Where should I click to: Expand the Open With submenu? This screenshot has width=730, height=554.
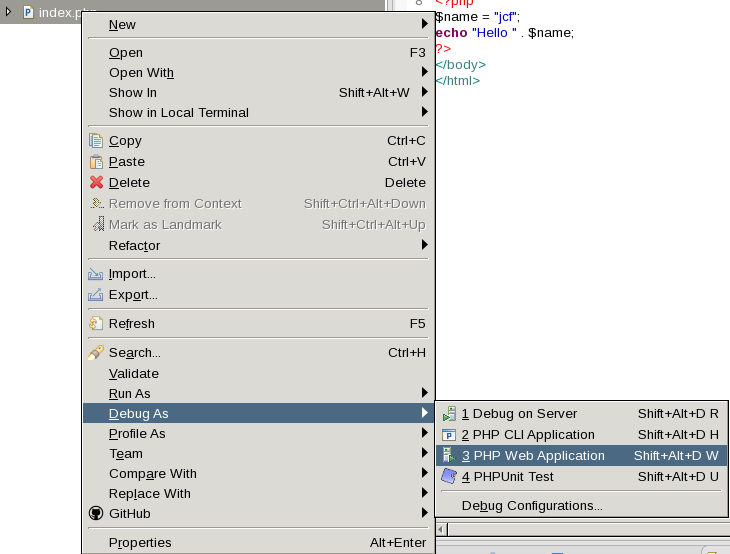coord(258,73)
